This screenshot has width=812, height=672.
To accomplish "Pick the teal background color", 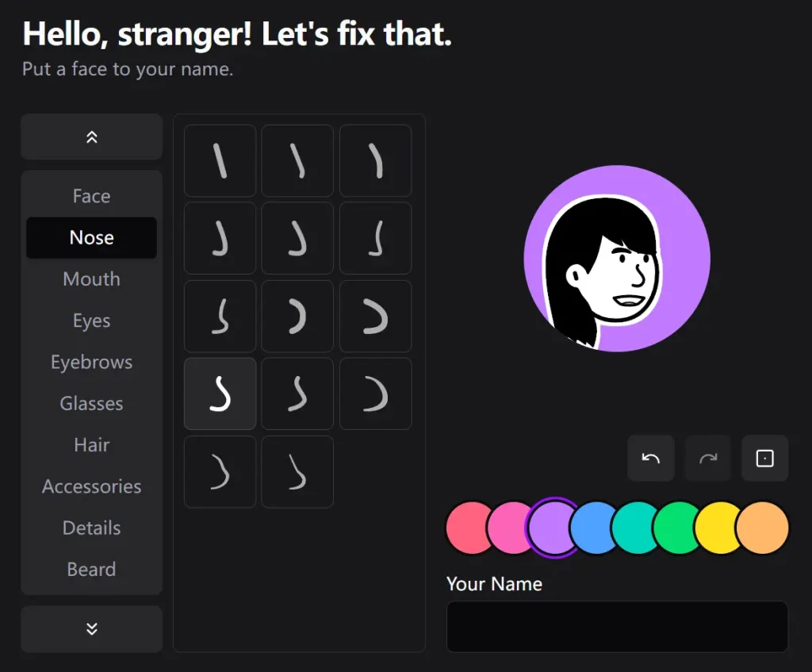I will (x=635, y=527).
